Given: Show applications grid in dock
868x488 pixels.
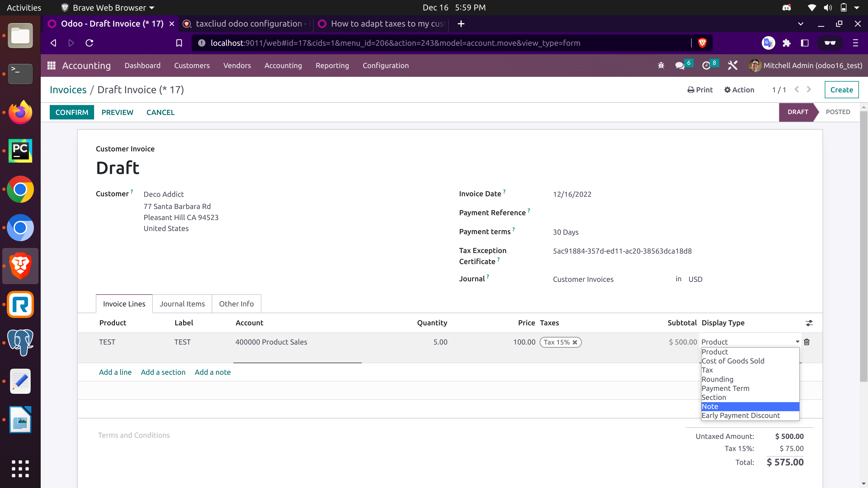Looking at the screenshot, I should tap(20, 469).
